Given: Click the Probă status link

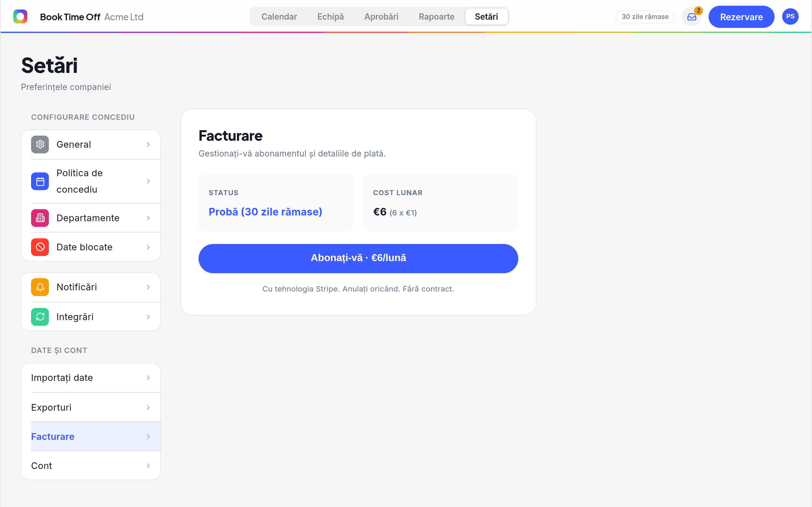Looking at the screenshot, I should coord(265,212).
